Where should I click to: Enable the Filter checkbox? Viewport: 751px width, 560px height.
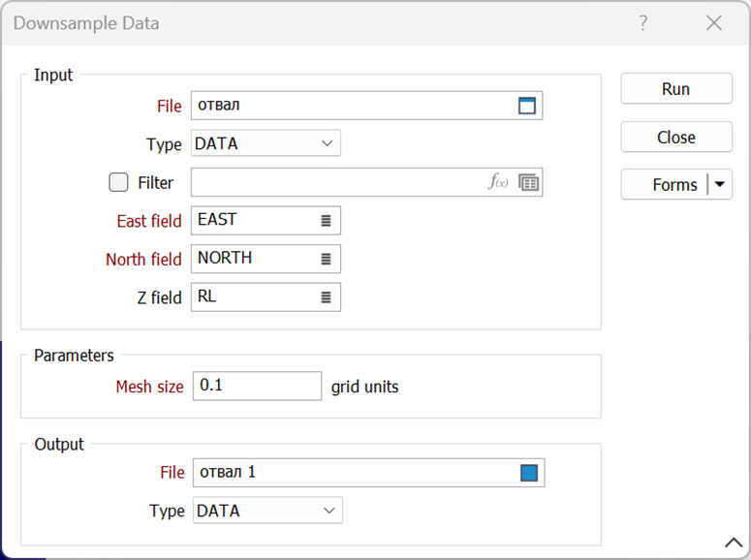tap(119, 182)
